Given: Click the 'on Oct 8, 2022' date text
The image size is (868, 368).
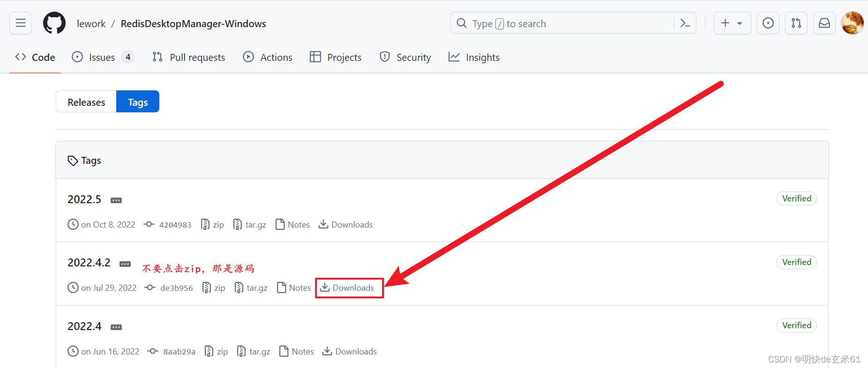Looking at the screenshot, I should pos(108,225).
